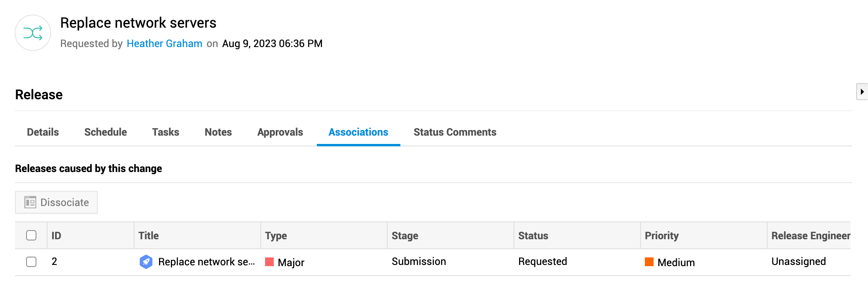Open the Notes tab

(x=218, y=132)
